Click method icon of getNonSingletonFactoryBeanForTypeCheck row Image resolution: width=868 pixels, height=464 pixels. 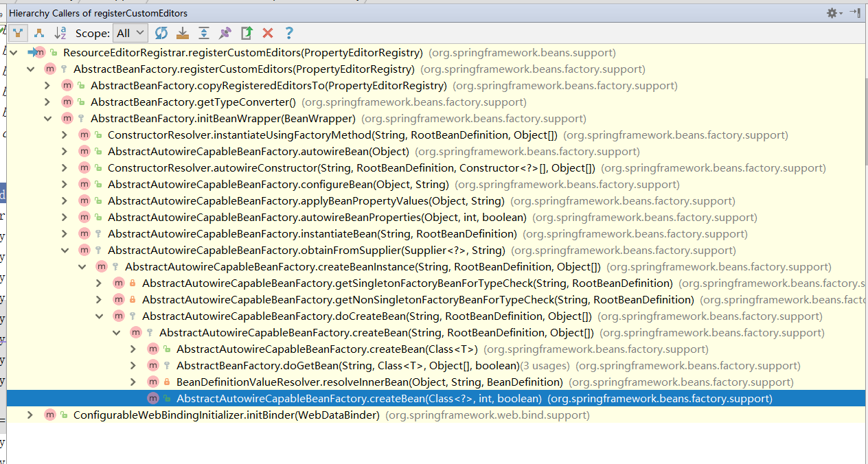tap(118, 300)
